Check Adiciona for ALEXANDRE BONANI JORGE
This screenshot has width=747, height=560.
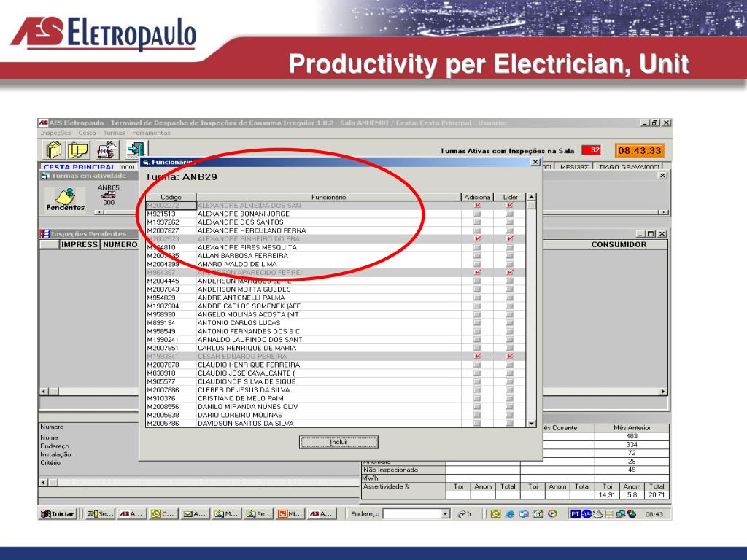tap(477, 214)
